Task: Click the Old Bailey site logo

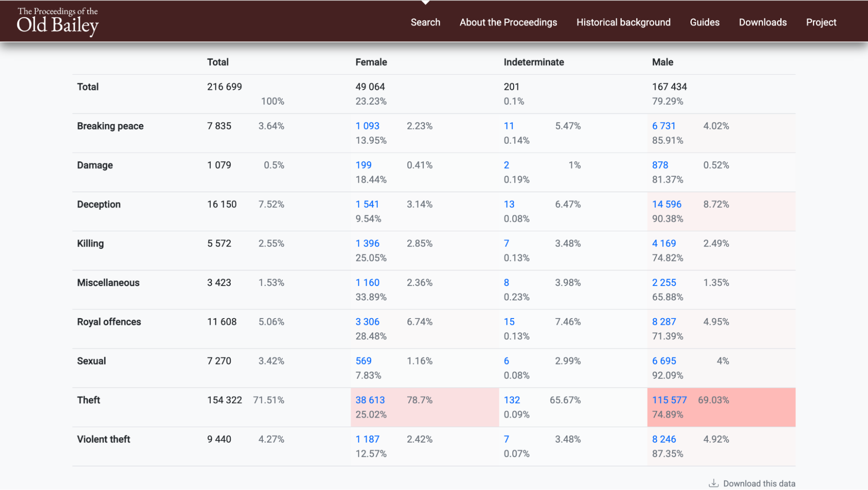Action: [58, 21]
